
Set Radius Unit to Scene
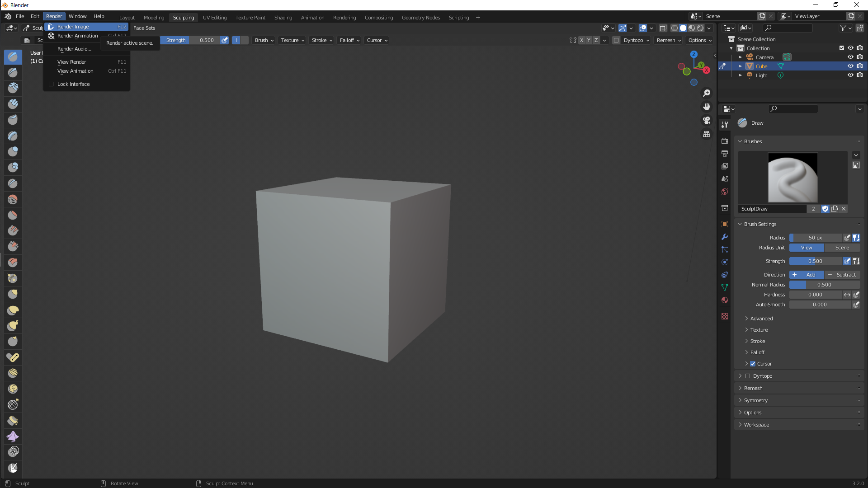point(842,248)
